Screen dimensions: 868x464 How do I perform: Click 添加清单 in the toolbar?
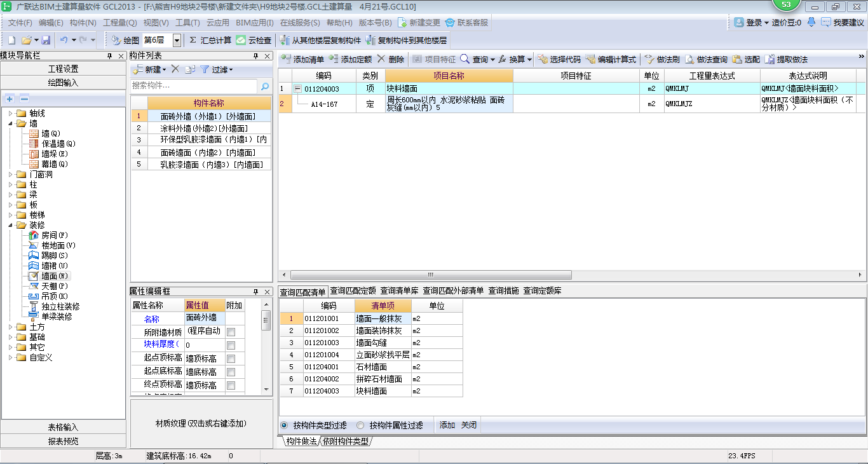(x=302, y=59)
